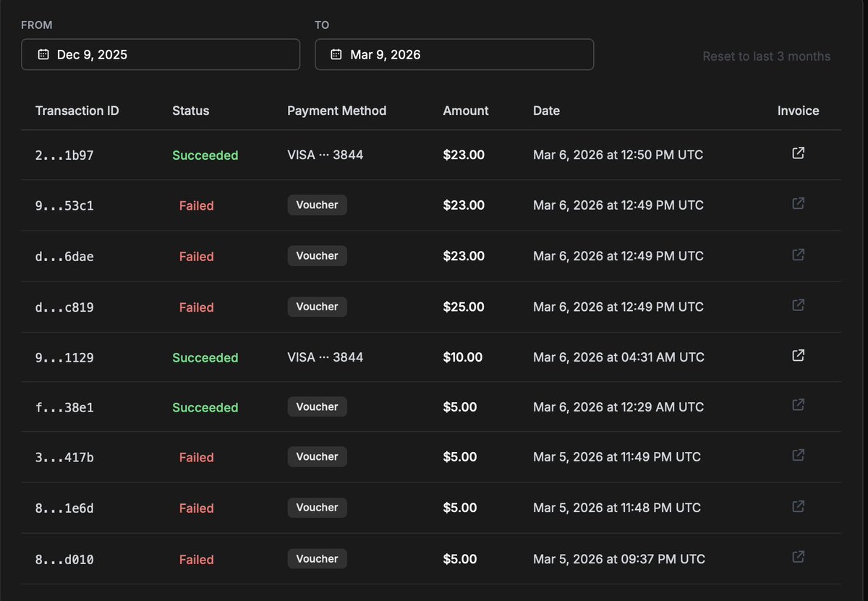868x601 pixels.
Task: Click date Mar 5, 2026 at 09:37 PM UTC
Action: [619, 559]
